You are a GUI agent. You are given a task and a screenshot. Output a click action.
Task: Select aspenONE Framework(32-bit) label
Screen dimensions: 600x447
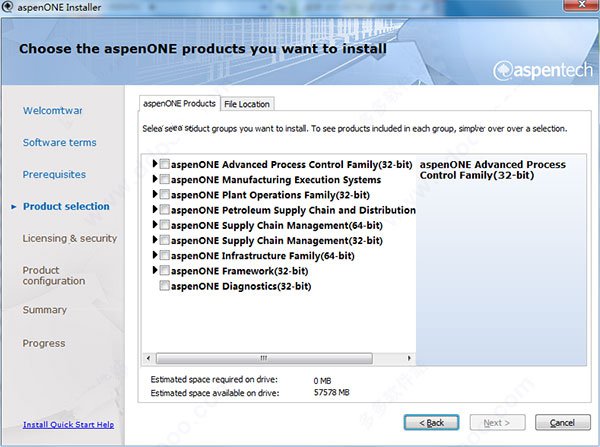(240, 271)
